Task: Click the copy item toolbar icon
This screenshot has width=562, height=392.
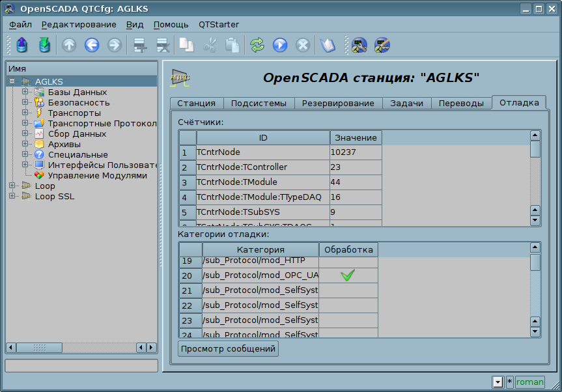Action: pyautogui.click(x=186, y=46)
